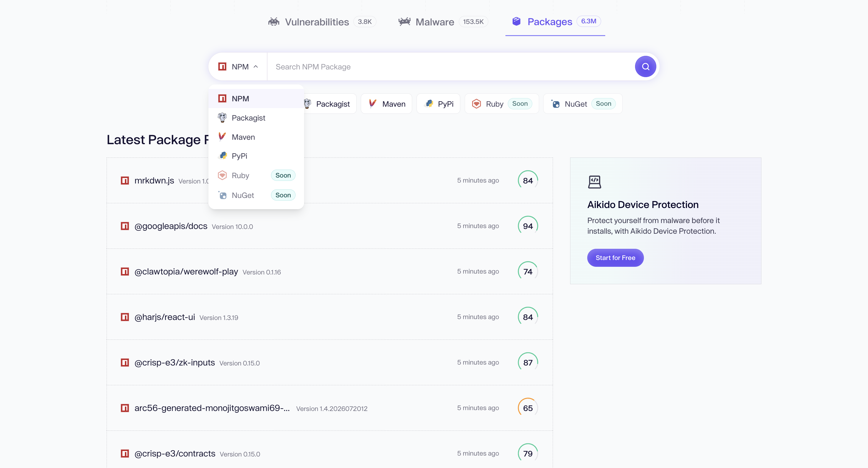Collapse the NPM registry selector chevron
Viewport: 868px width, 468px height.
click(256, 66)
